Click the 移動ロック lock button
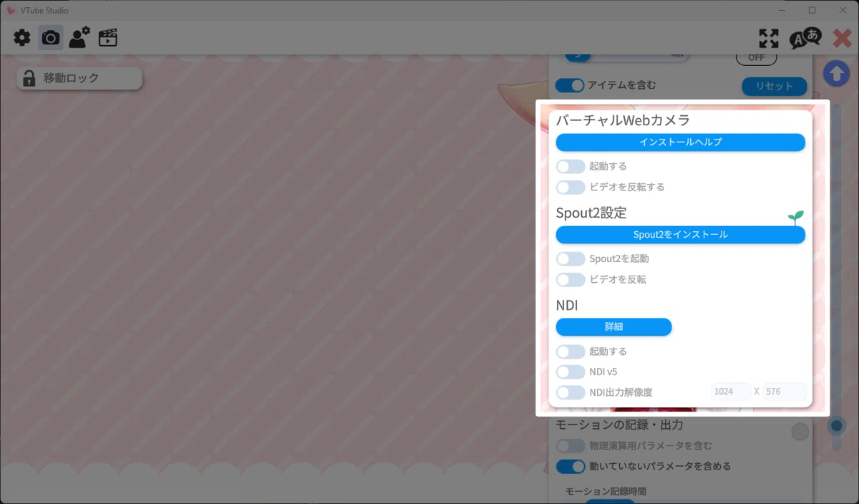Image resolution: width=859 pixels, height=504 pixels. pyautogui.click(x=79, y=78)
